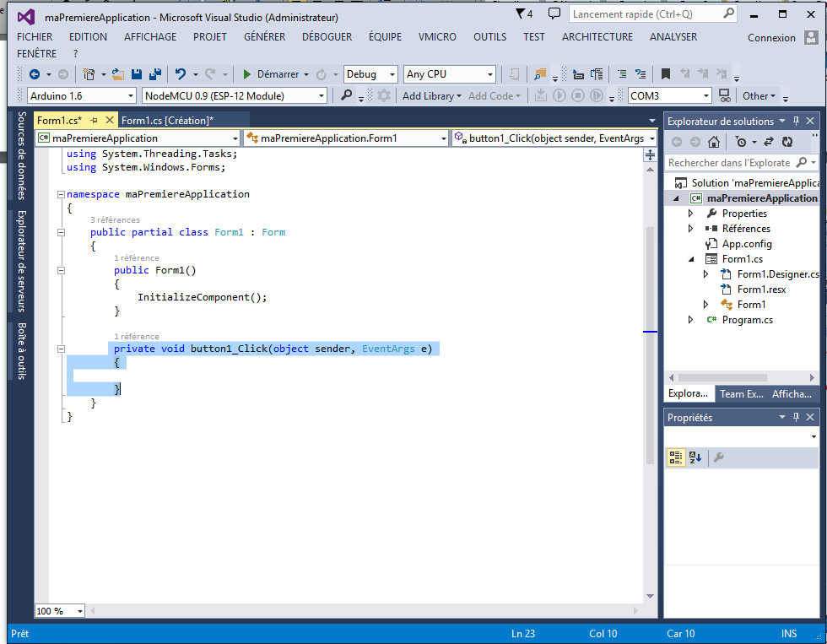Click the magnifier search icon in Arduino toolbar
This screenshot has height=644, width=827.
point(346,95)
